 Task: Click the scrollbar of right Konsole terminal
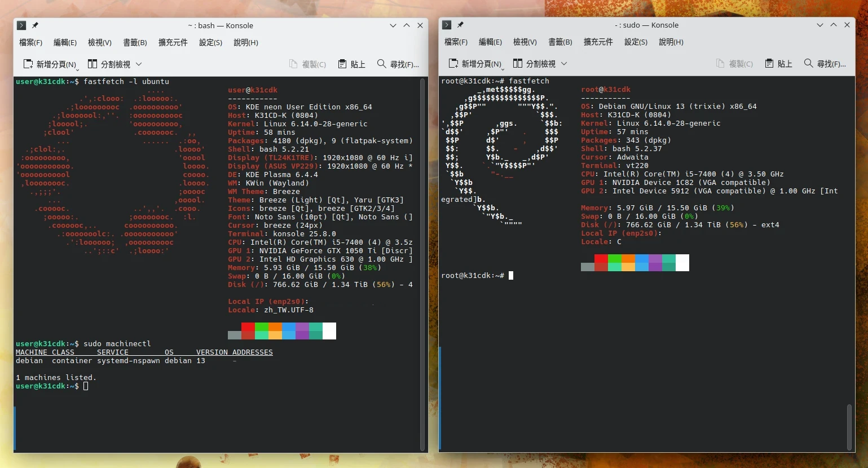[849, 426]
